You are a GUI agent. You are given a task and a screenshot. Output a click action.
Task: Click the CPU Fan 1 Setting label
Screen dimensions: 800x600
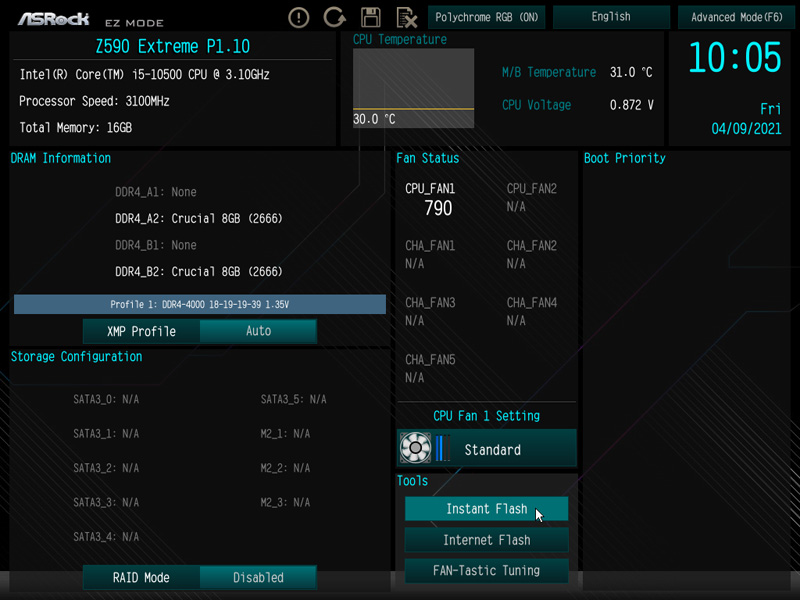[486, 416]
